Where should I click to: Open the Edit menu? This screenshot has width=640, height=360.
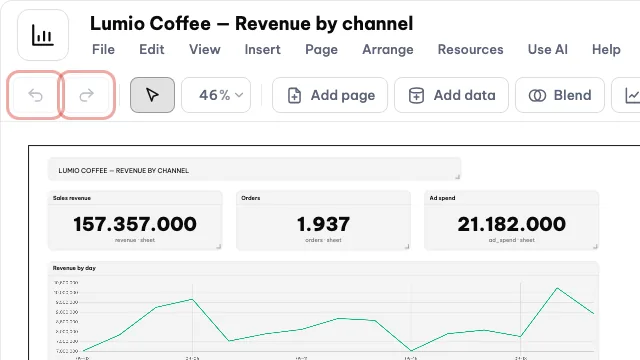pos(151,49)
